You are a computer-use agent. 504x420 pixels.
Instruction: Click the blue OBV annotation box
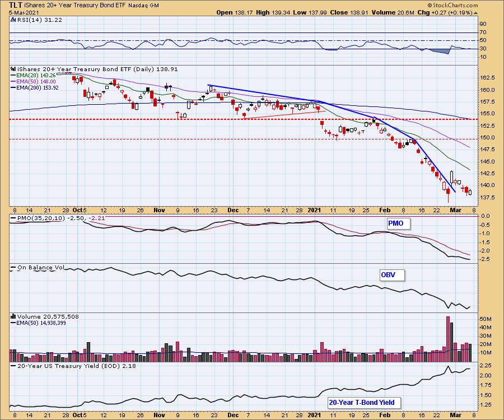tap(392, 275)
